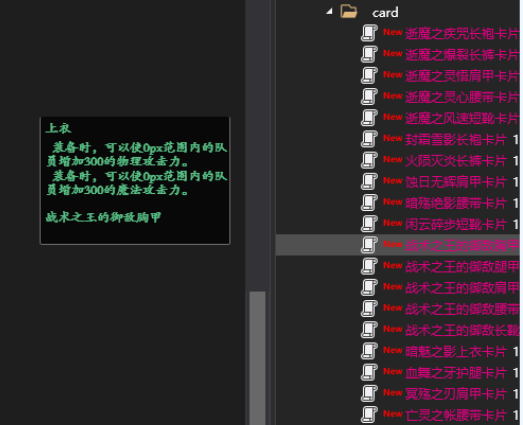Click scroll icon of 暗魅之影上衣卡片
This screenshot has height=425, width=523.
369,351
